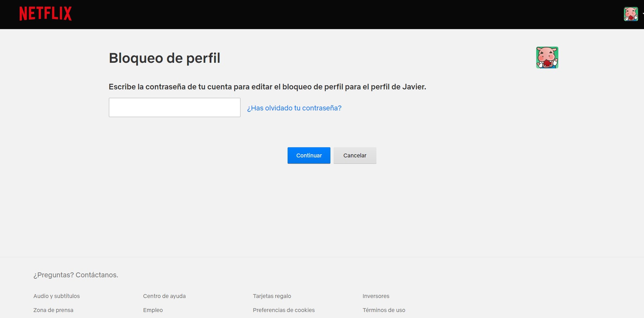
Task: Click the Netflix logo
Action: [x=45, y=14]
